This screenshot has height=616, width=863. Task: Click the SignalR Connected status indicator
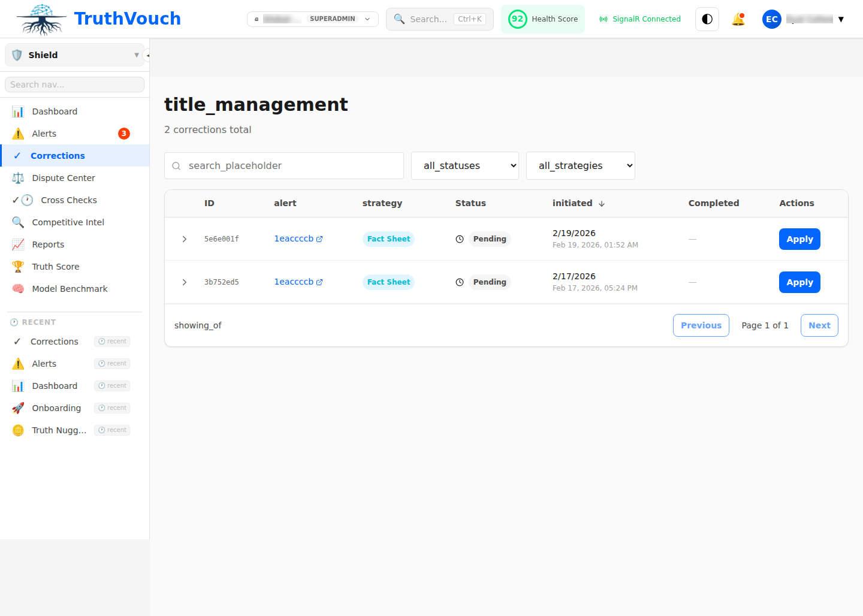pos(639,19)
